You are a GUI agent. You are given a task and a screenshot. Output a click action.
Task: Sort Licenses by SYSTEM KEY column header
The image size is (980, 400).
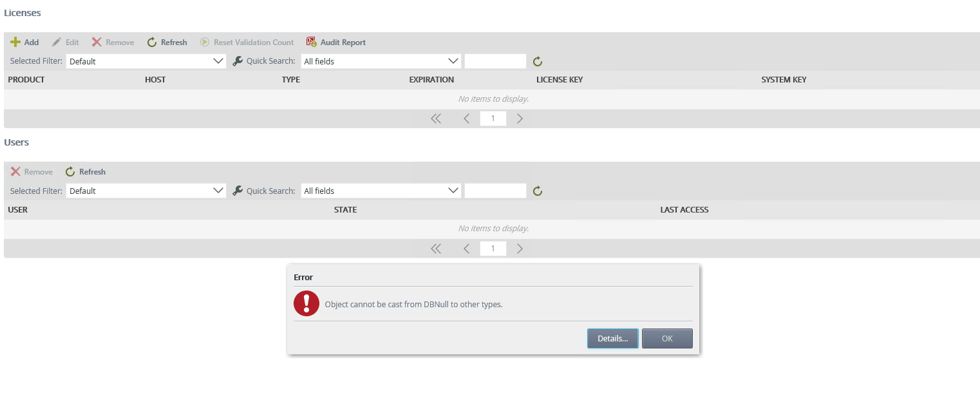click(x=784, y=80)
